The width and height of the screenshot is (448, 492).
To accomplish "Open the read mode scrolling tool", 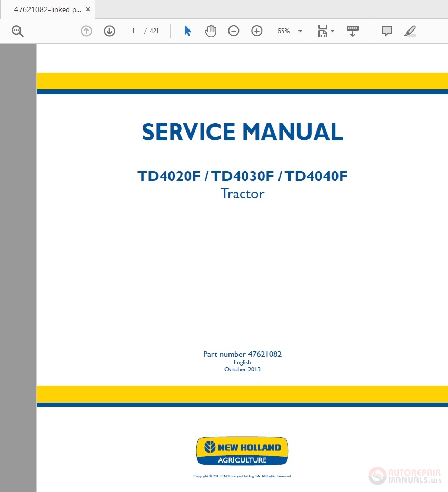I will [x=353, y=31].
